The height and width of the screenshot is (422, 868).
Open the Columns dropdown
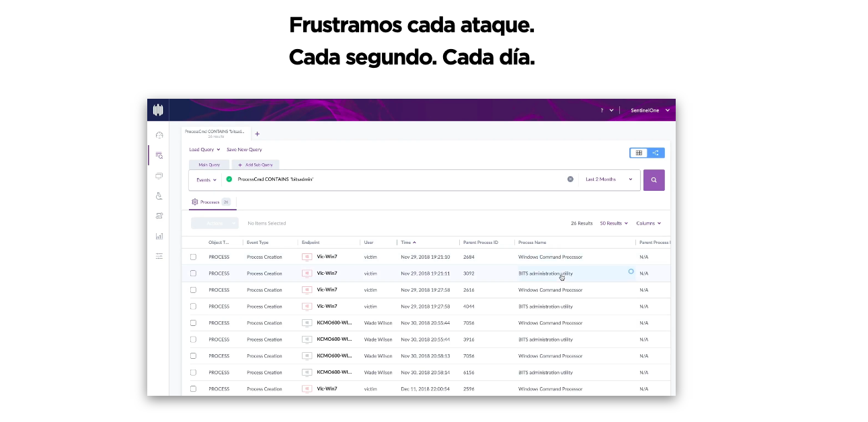648,223
